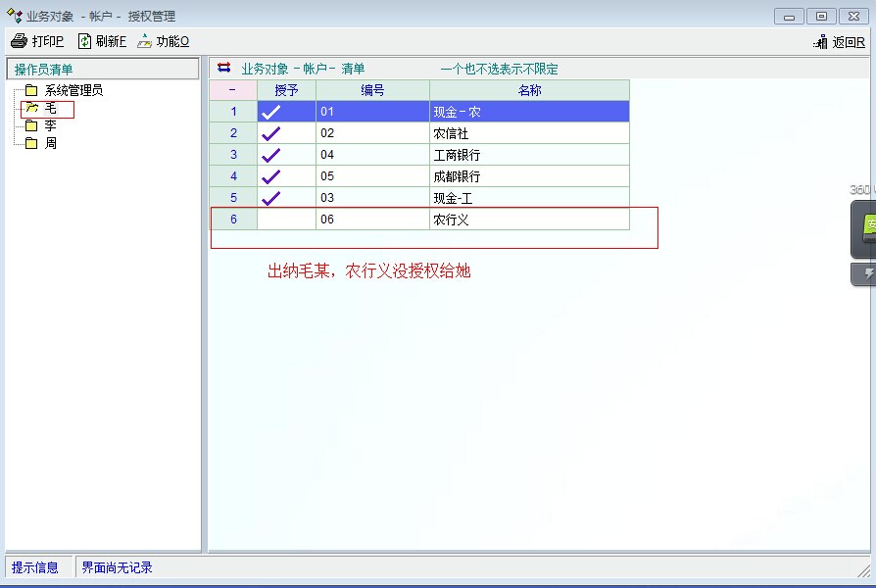The width and height of the screenshot is (876, 588).
Task: Select the 工商银行 name cell
Action: click(529, 155)
